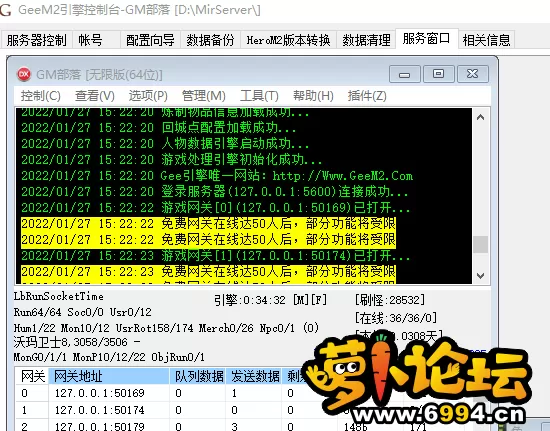Open the 查看(V) menu
The height and width of the screenshot is (431, 550).
pyautogui.click(x=95, y=96)
